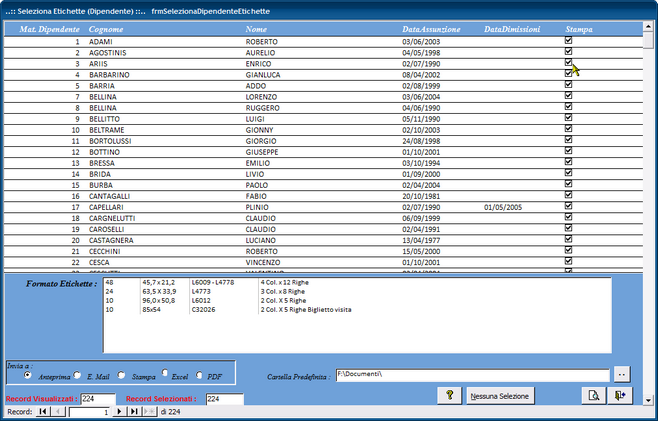This screenshot has height=421, width=658.
Task: Toggle Stampa checkbox for CAPELLARI PLINIO
Action: coord(568,207)
